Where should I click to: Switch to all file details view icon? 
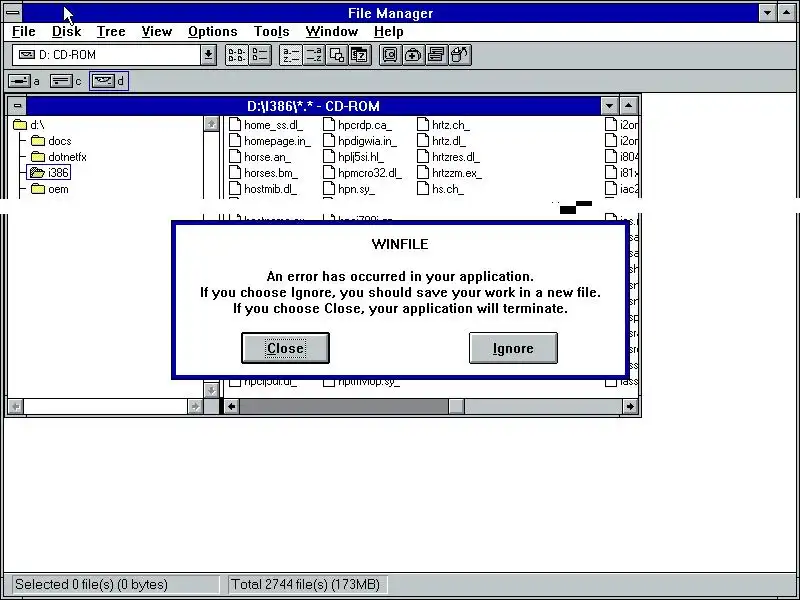(260, 55)
